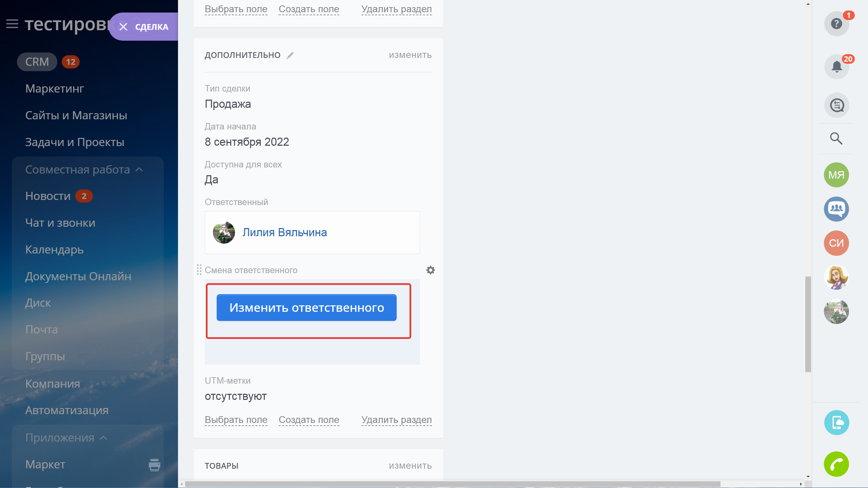This screenshot has width=868, height=488.
Task: Click the Лилия Вяльчина profile link
Action: [x=284, y=232]
